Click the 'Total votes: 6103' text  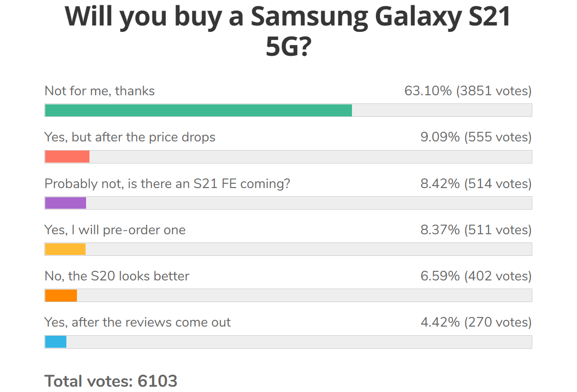click(111, 381)
